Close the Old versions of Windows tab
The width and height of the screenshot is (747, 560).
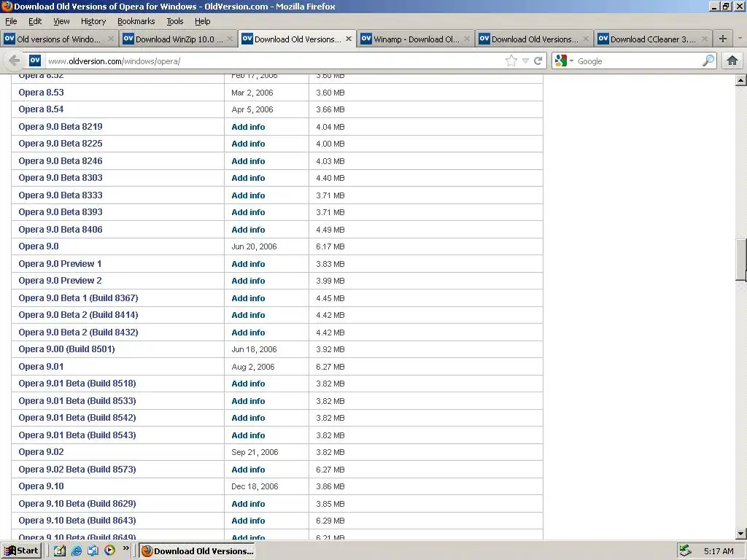[x=111, y=39]
